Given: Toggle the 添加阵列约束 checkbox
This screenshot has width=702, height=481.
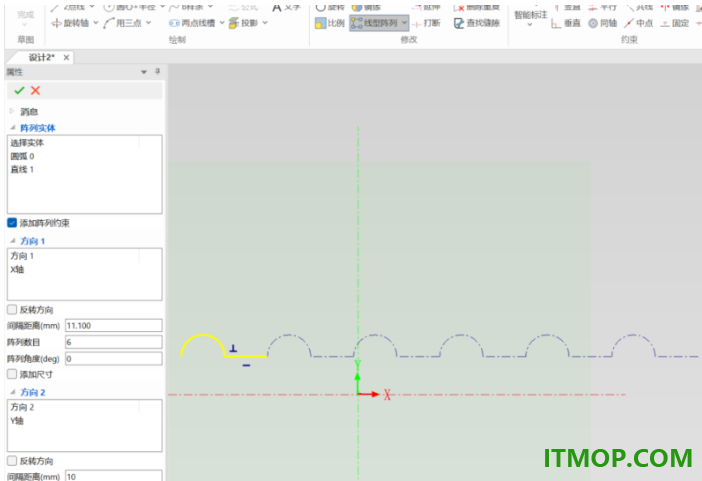Looking at the screenshot, I should coord(12,223).
